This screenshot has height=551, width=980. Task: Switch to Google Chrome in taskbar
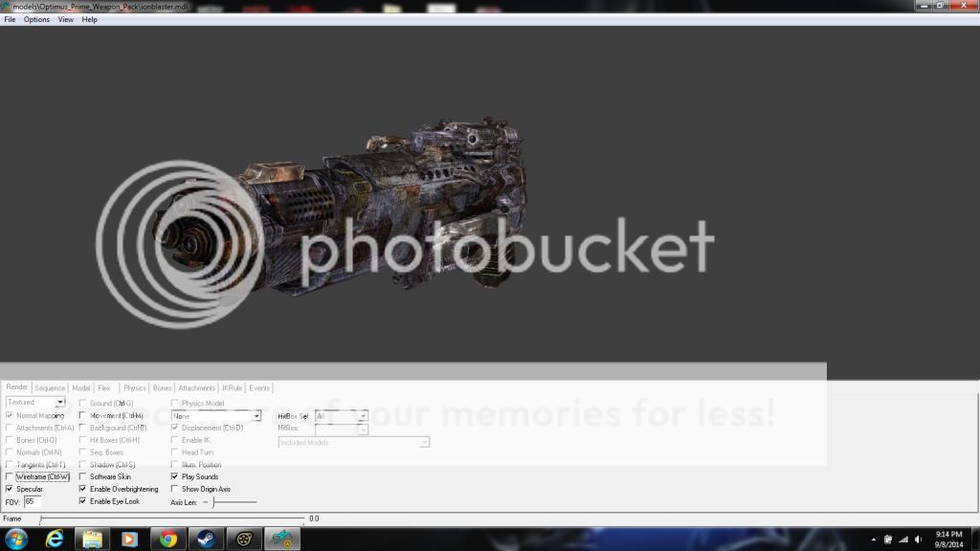pyautogui.click(x=168, y=539)
